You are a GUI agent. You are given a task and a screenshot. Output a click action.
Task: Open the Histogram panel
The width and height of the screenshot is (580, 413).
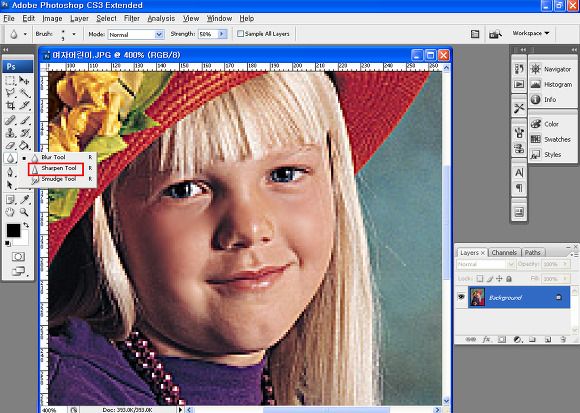coord(552,84)
